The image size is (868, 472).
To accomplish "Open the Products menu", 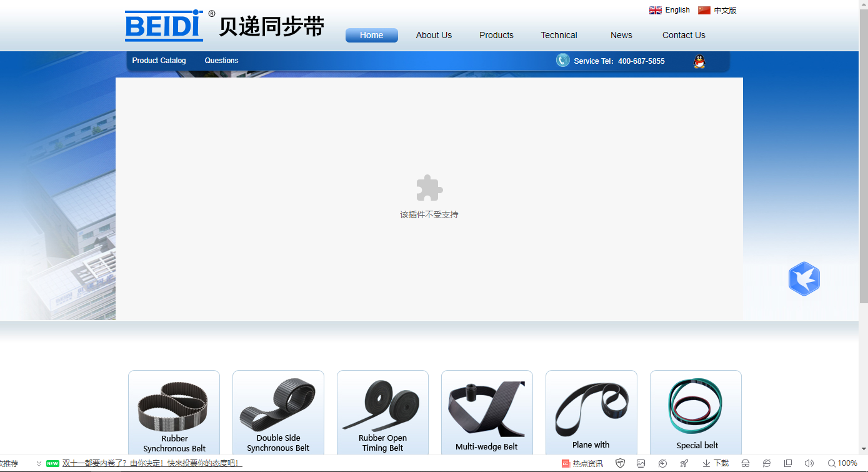I will coord(496,35).
